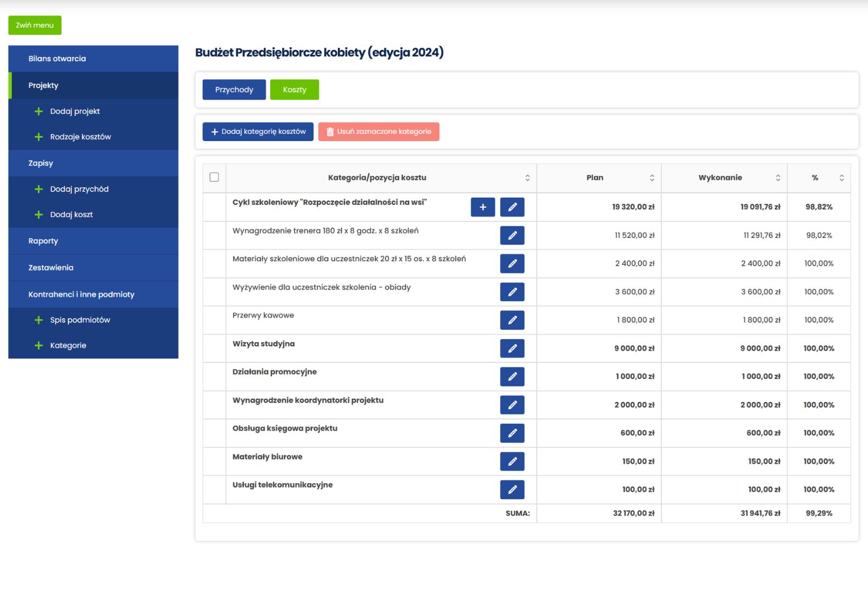Sort by percentage column arrows
The width and height of the screenshot is (868, 593).
pyautogui.click(x=841, y=178)
